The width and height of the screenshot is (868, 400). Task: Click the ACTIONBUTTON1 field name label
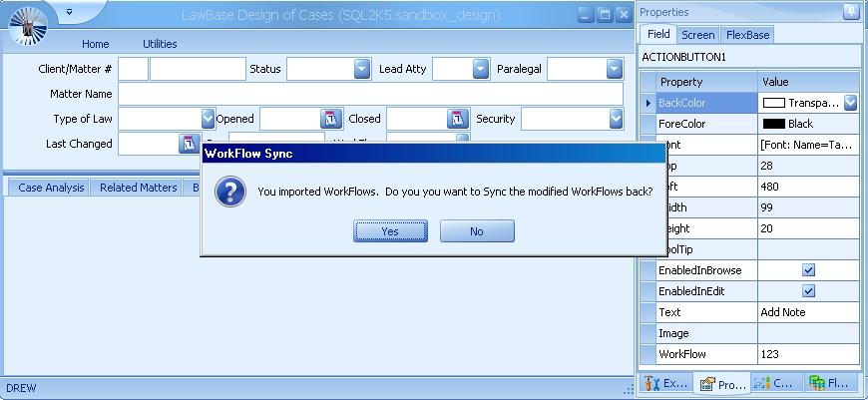(683, 57)
